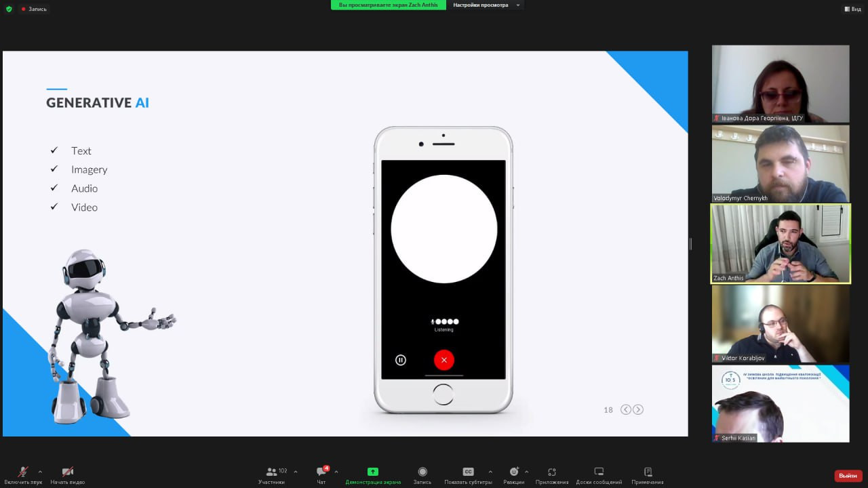Screen dimensions: 868x488
Task: Expand audio options arrow beside Включить звук
Action: (40, 472)
